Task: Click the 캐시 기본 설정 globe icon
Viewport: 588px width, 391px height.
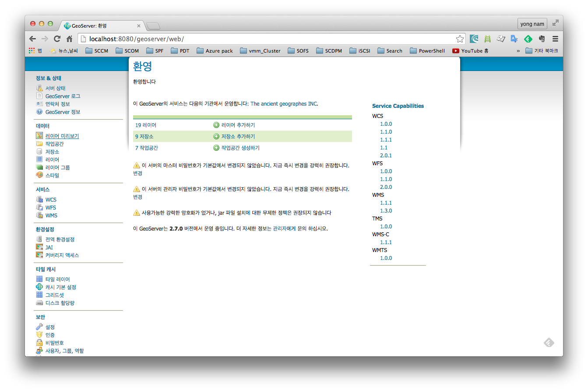Action: point(39,287)
